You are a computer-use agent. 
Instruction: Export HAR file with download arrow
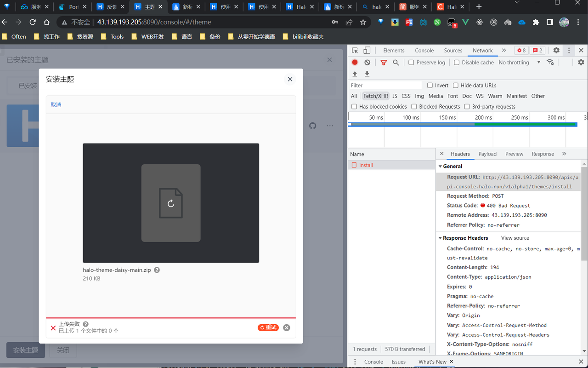pos(367,74)
